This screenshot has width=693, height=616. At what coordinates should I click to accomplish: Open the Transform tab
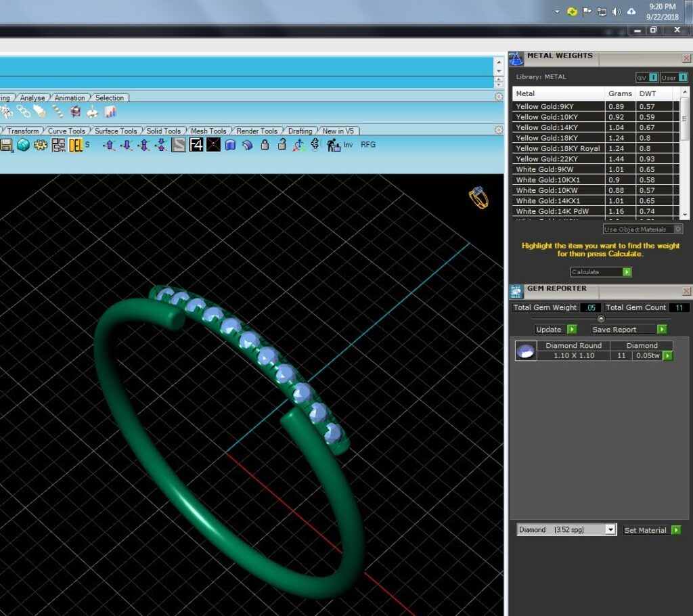[x=22, y=131]
